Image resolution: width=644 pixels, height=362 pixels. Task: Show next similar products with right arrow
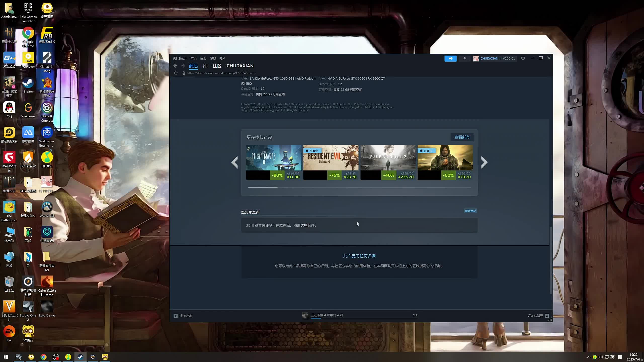[x=484, y=162]
